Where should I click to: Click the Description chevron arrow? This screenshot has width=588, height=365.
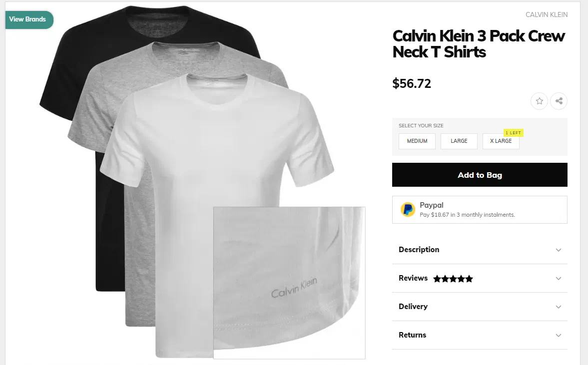pos(559,250)
